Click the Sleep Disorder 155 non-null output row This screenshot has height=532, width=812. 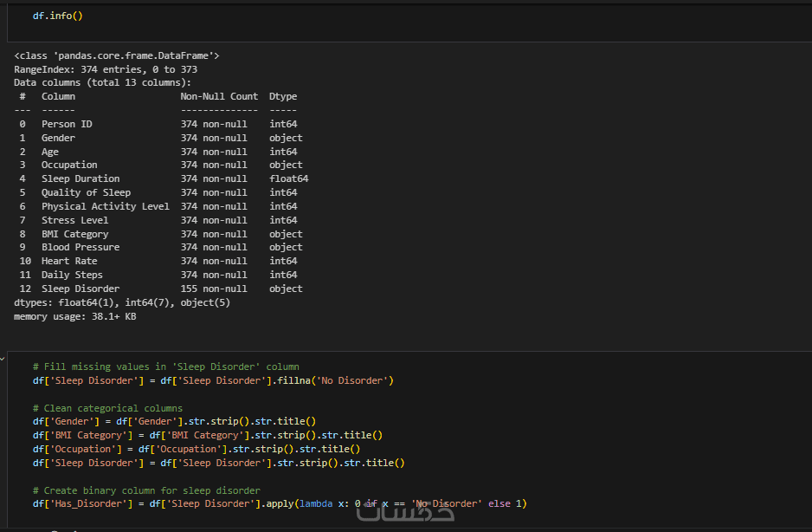pyautogui.click(x=160, y=289)
